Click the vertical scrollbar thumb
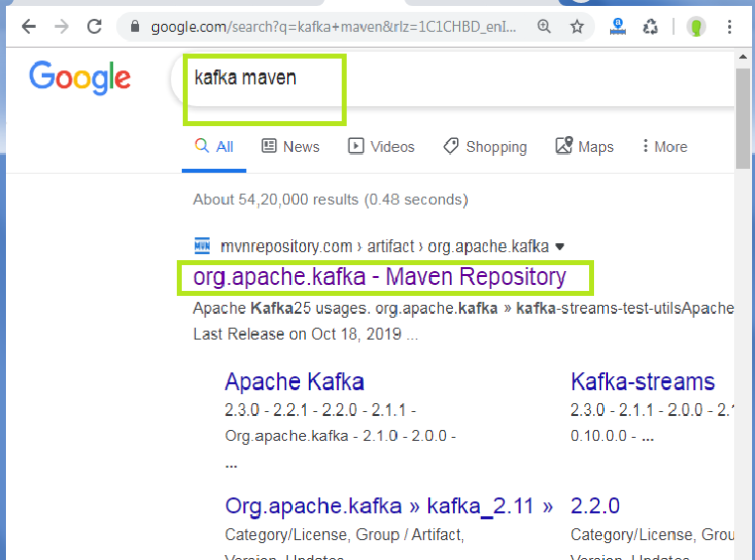Viewport: 755px width, 560px height. tap(743, 118)
